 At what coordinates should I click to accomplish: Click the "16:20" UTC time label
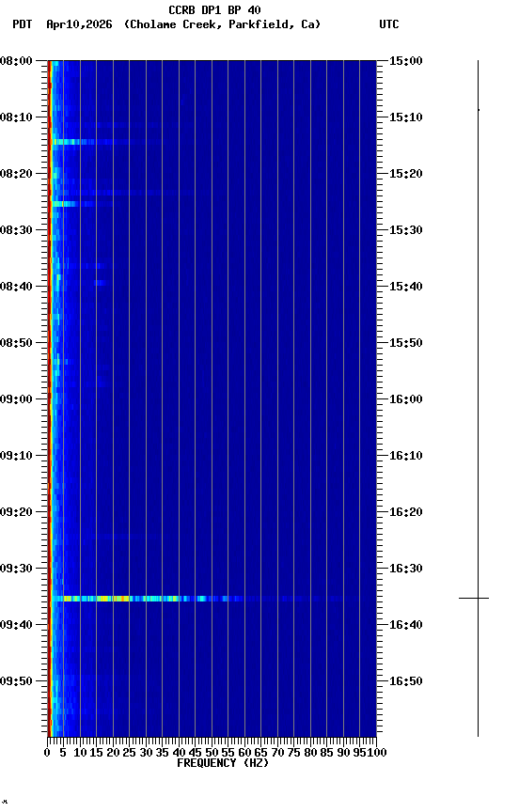406,512
